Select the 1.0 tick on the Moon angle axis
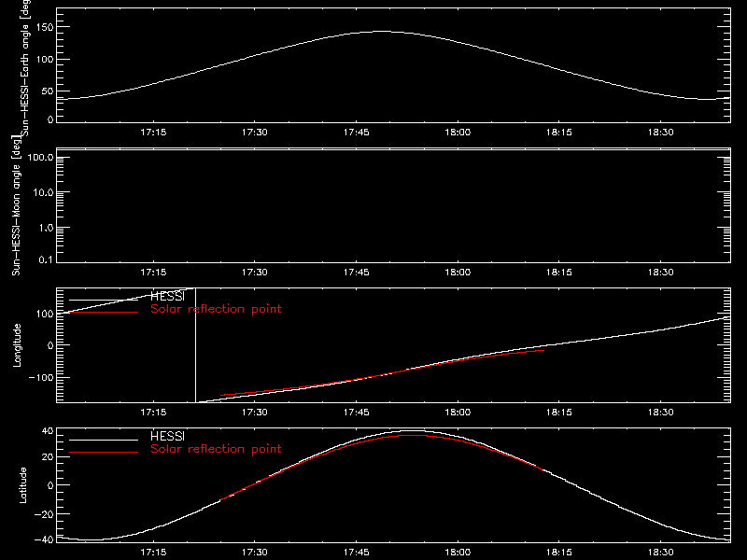The image size is (747, 560). 46,228
